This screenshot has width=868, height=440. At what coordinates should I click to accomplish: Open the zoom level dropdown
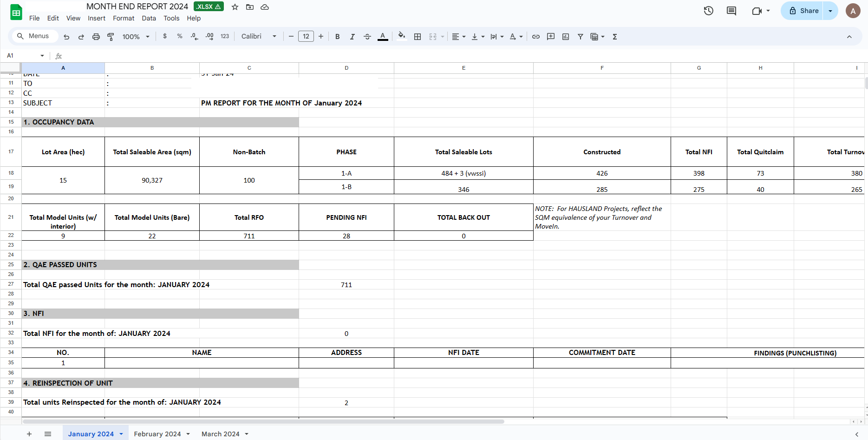136,37
